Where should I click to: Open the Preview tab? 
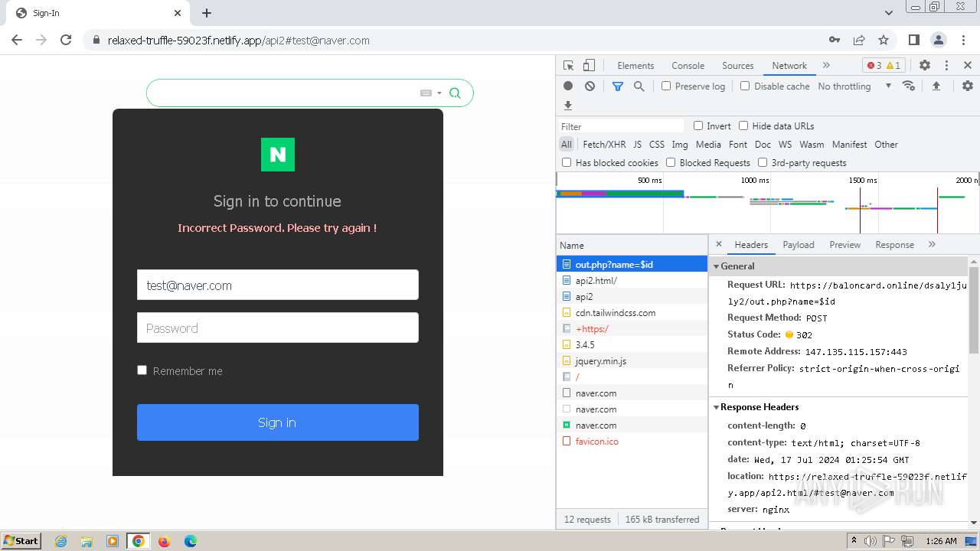tap(844, 245)
